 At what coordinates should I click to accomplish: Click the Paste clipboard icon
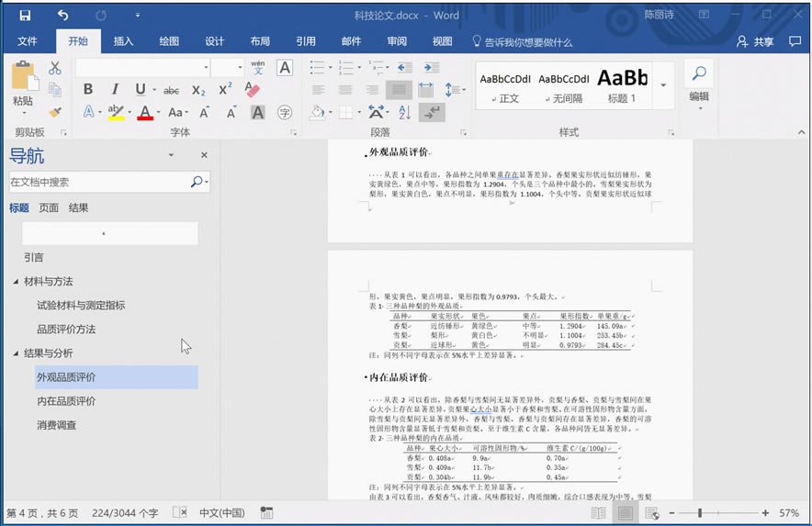[24, 76]
